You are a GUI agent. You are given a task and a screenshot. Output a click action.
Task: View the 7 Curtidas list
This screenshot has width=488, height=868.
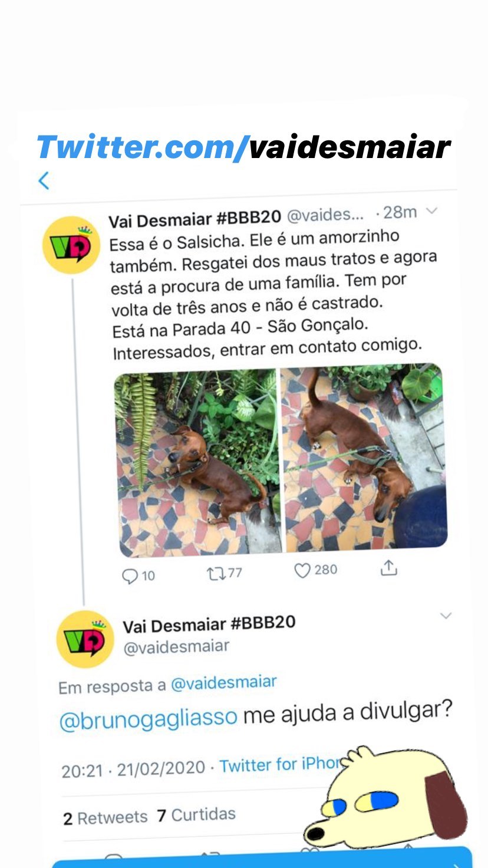196,815
